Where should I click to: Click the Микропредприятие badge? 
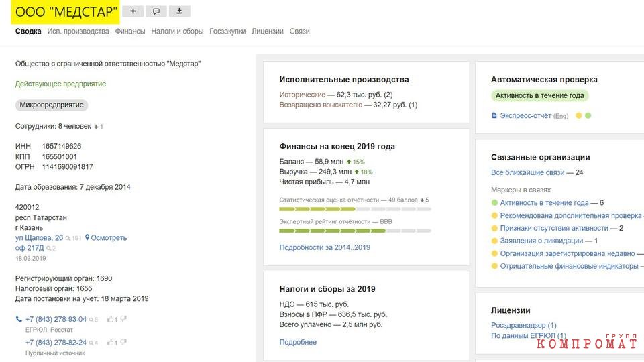(52, 105)
